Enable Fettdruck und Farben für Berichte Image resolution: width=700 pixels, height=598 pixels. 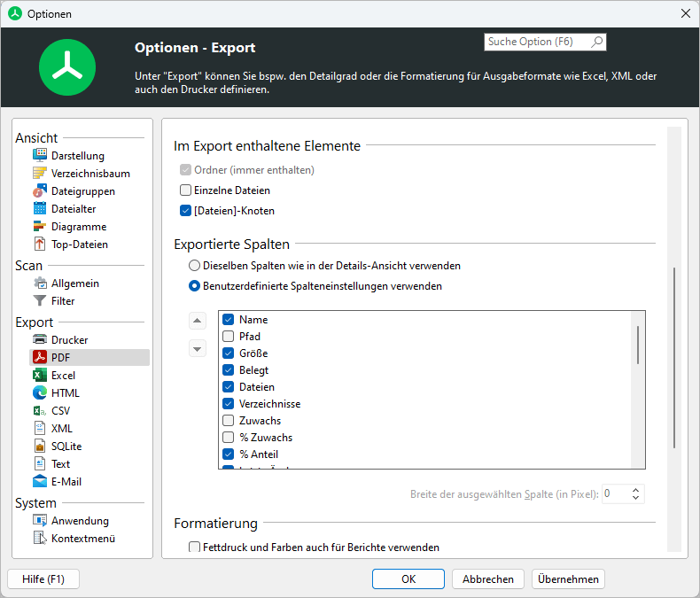(x=194, y=548)
